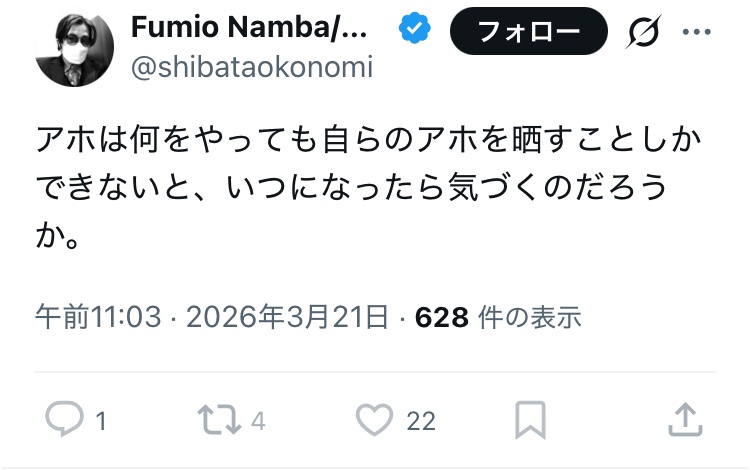Image resolution: width=750 pixels, height=470 pixels.
Task: Open the share post icon
Action: [683, 420]
